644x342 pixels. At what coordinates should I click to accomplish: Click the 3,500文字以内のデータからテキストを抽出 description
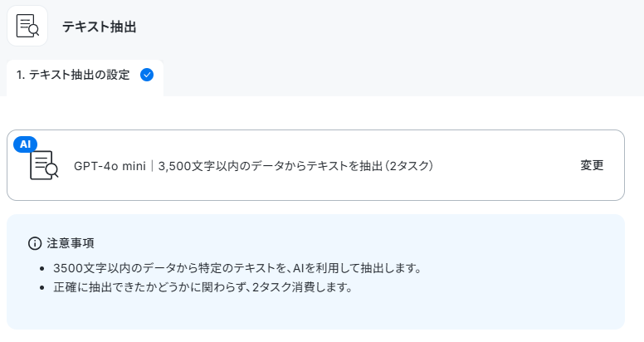tap(271, 166)
